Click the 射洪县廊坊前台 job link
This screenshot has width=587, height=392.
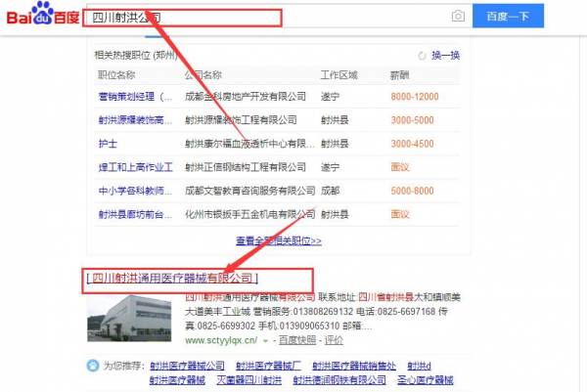click(136, 214)
